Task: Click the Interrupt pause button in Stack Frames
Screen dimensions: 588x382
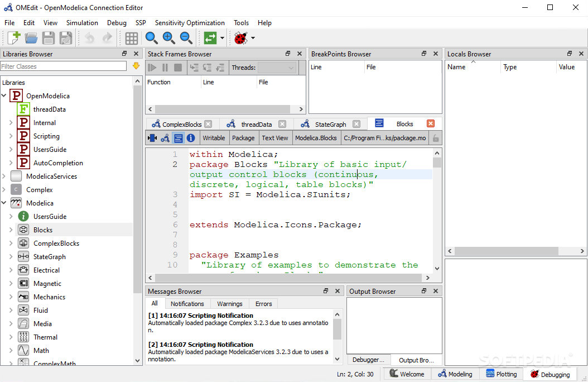Action: [x=165, y=68]
